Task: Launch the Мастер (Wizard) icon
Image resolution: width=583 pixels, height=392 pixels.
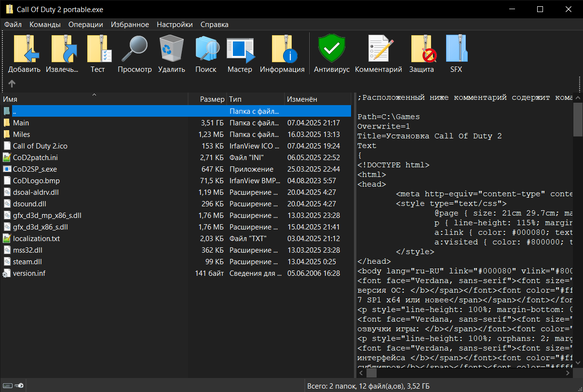Action: pos(240,50)
